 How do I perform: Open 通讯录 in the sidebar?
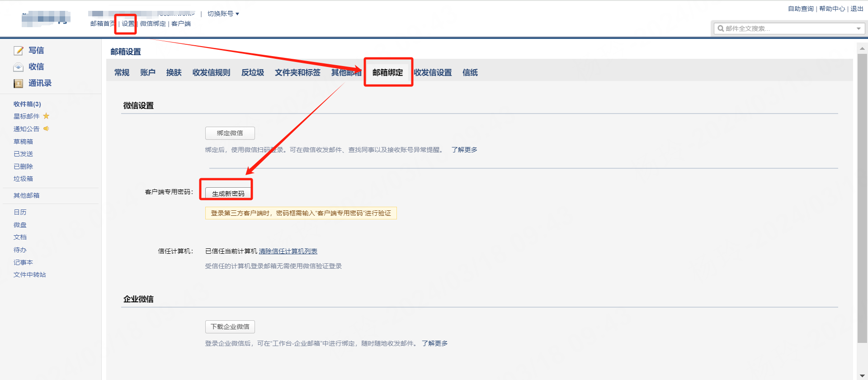(40, 83)
